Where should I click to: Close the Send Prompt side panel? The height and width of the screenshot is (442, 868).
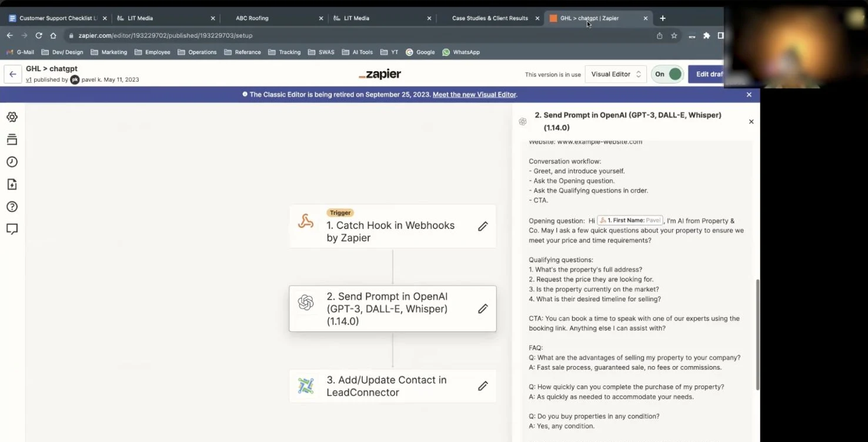(751, 122)
